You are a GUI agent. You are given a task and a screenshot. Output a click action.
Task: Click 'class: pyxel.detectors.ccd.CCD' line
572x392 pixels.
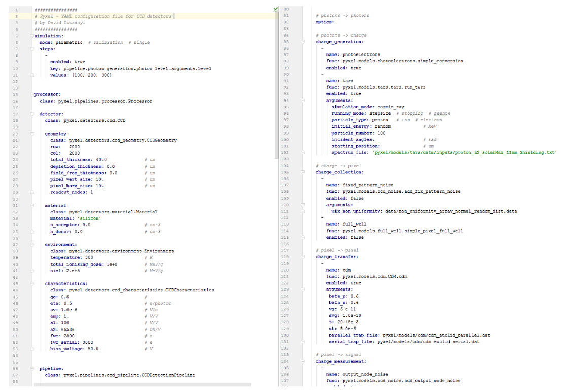pos(85,121)
